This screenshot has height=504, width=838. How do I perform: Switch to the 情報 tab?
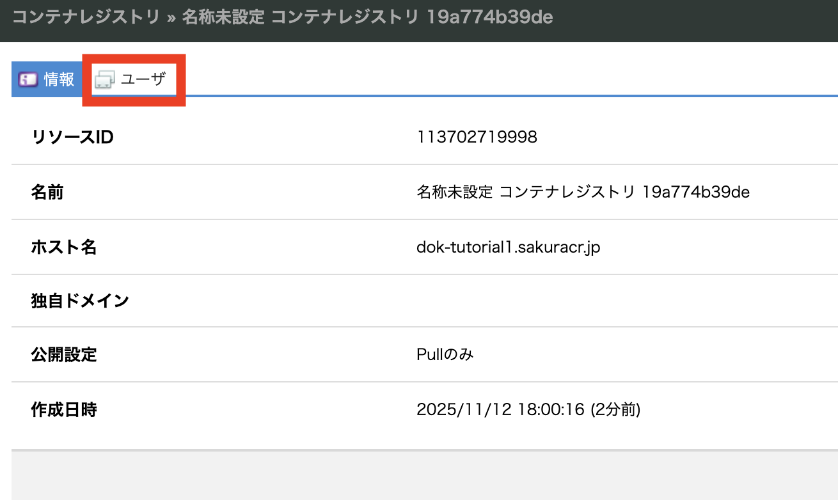click(x=59, y=80)
